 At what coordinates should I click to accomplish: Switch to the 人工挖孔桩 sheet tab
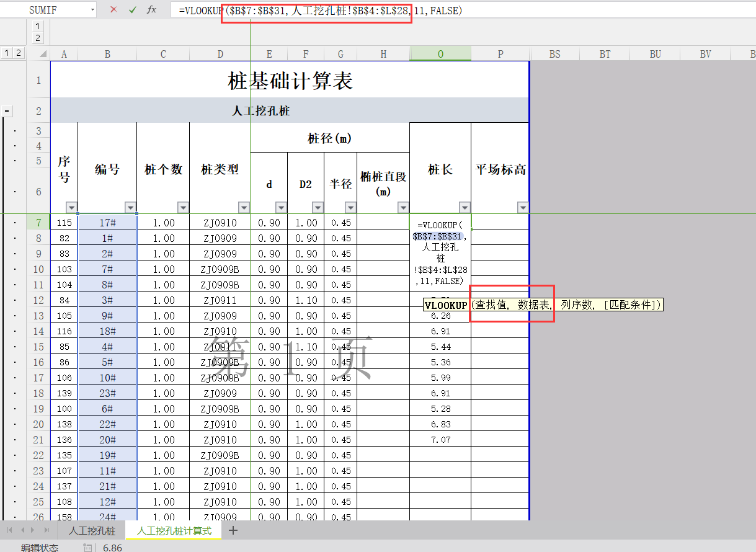tap(92, 531)
